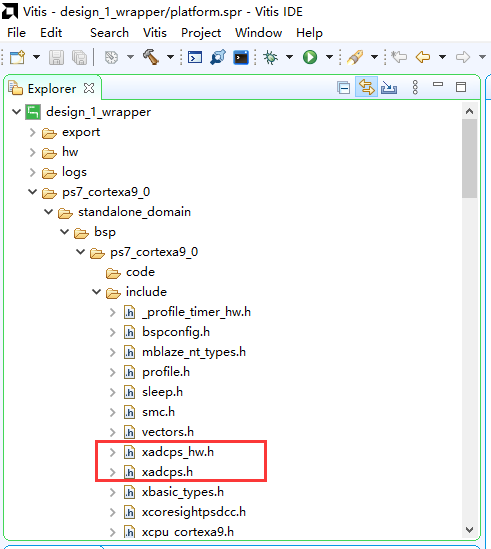
Task: Open the Search flashlight dropdown arrow
Action: click(x=374, y=57)
